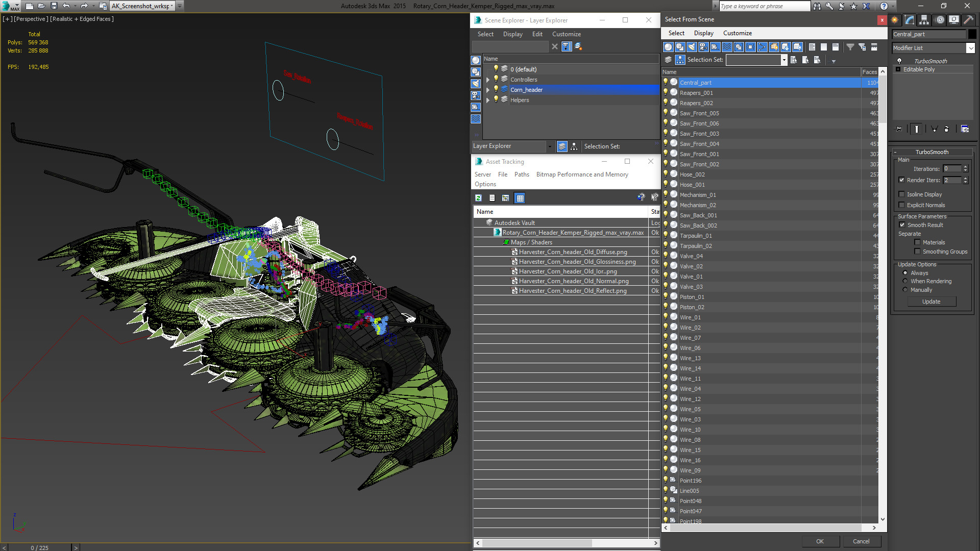Image resolution: width=980 pixels, height=551 pixels.
Task: Click Update button in TurboSmooth rollout
Action: click(931, 302)
